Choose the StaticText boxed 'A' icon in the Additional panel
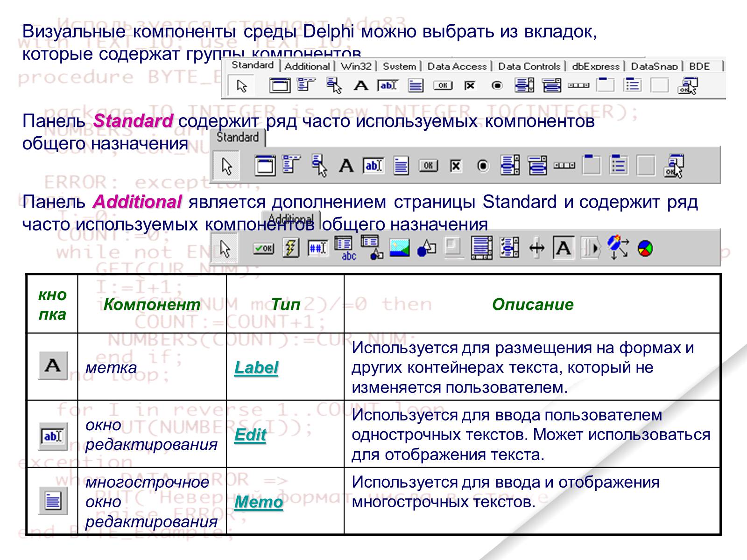This screenshot has width=747, height=560. click(564, 248)
